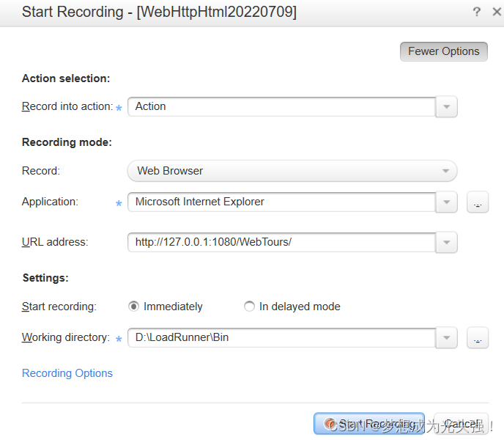Viewport: 504px width, 440px height.
Task: Browse for application with ellipsis button
Action: click(478, 202)
